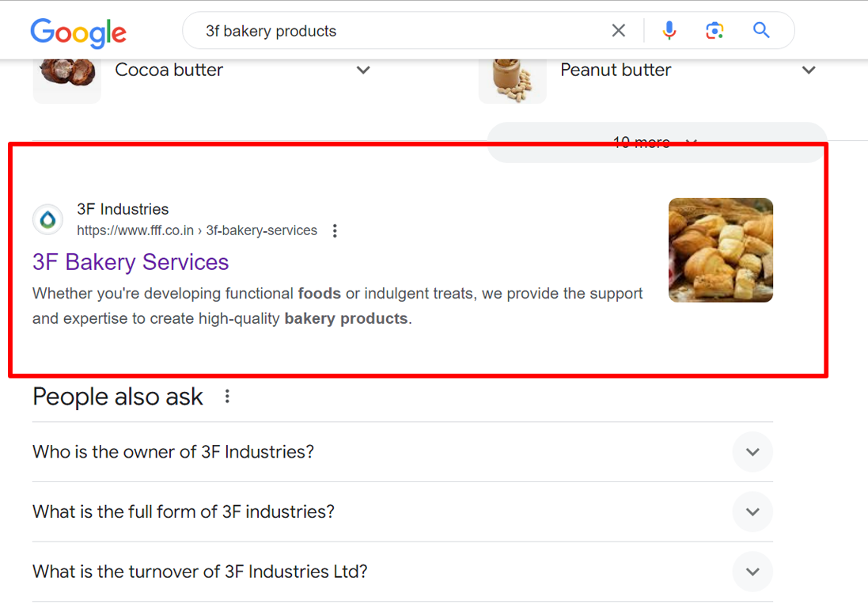Open Google Lens image search
This screenshot has width=868, height=608.
click(714, 30)
